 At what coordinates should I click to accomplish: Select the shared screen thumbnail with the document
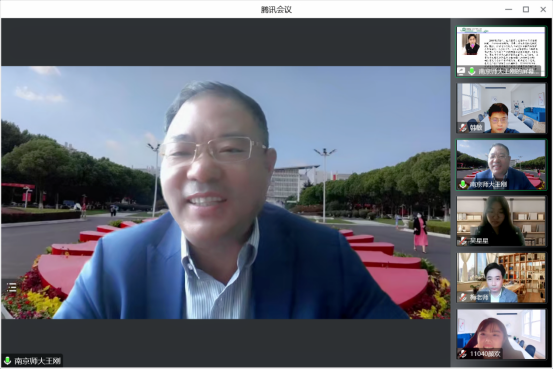point(501,52)
